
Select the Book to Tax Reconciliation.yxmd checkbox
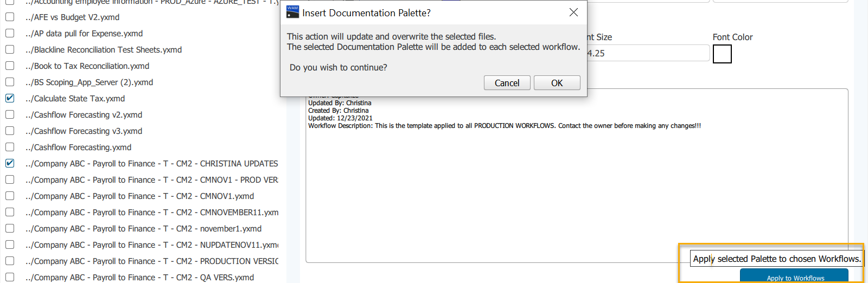[x=10, y=66]
